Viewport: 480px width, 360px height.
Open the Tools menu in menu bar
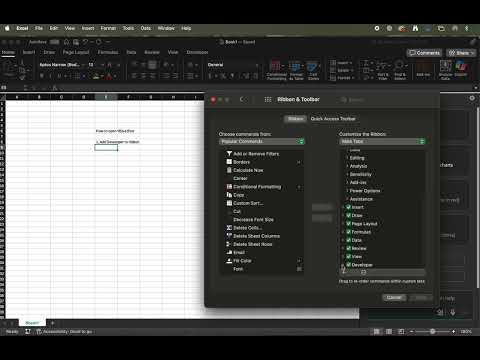pyautogui.click(x=128, y=28)
